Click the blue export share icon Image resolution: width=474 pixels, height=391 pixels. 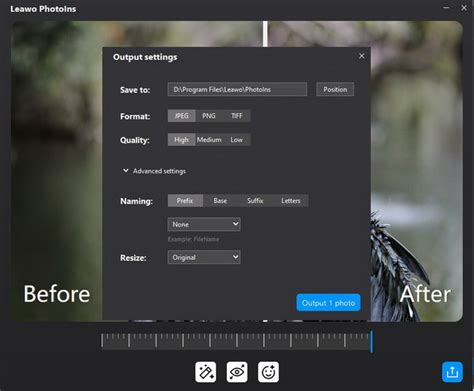pyautogui.click(x=452, y=372)
